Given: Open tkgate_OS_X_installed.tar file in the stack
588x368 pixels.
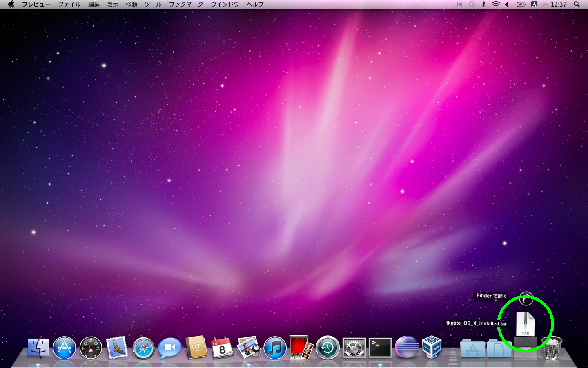Looking at the screenshot, I should (525, 324).
